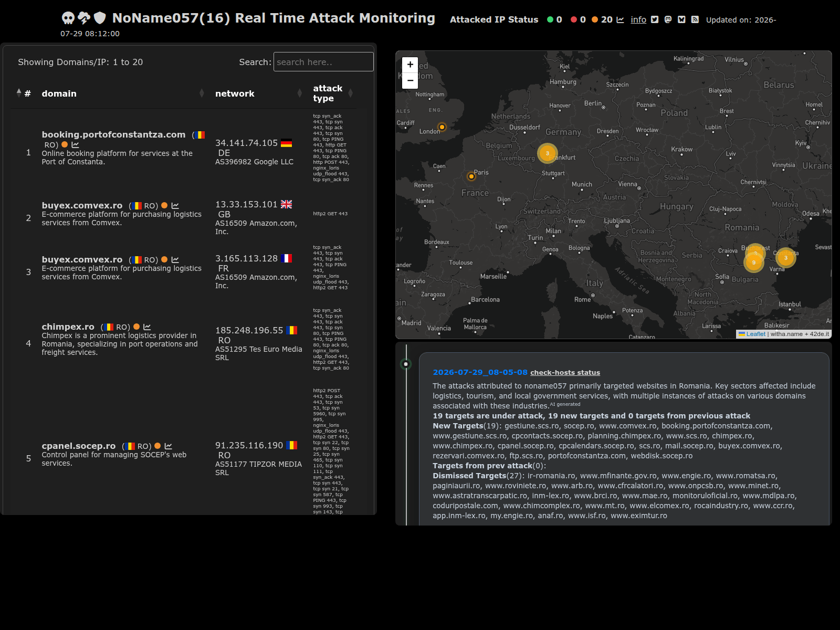Viewport: 840px width, 630px height.
Task: Click the French flag beside 3.165.113.128
Action: tap(286, 258)
